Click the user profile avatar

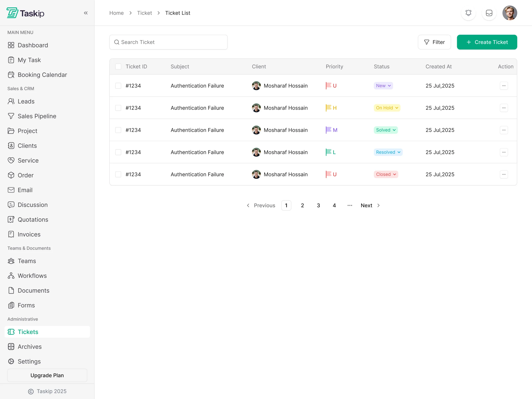click(x=510, y=13)
